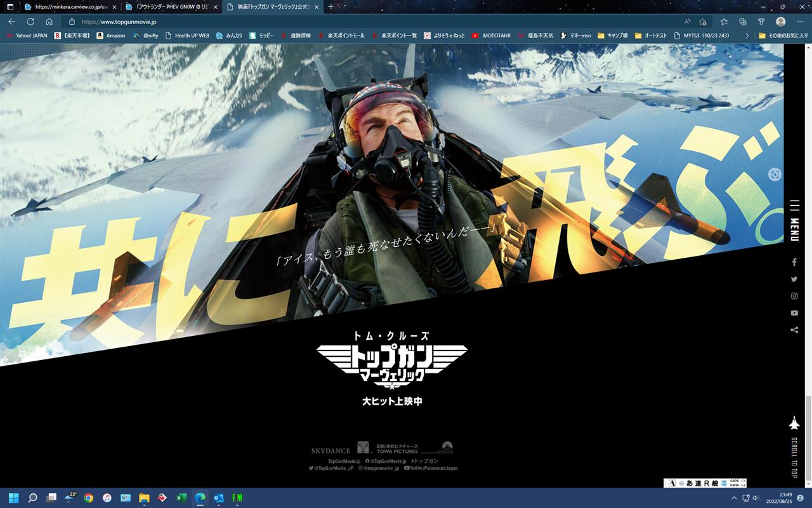
Task: Click the Microsoft Edge taskbar icon
Action: point(200,498)
